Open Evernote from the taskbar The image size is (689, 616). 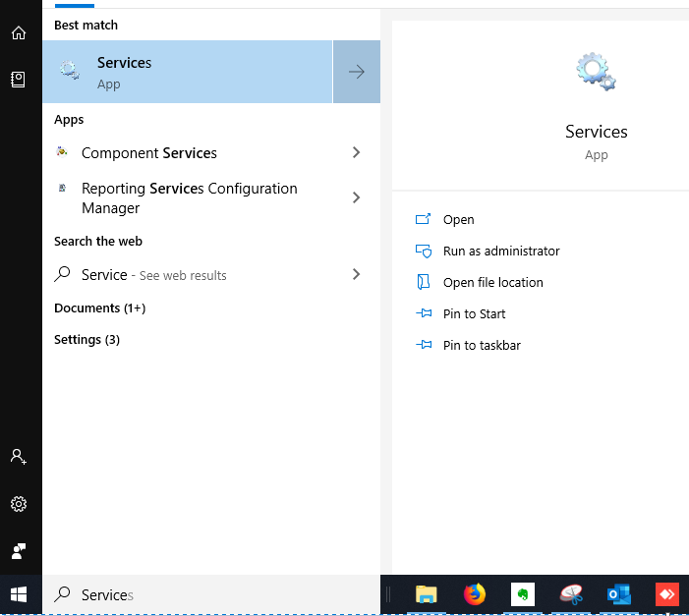tap(523, 594)
